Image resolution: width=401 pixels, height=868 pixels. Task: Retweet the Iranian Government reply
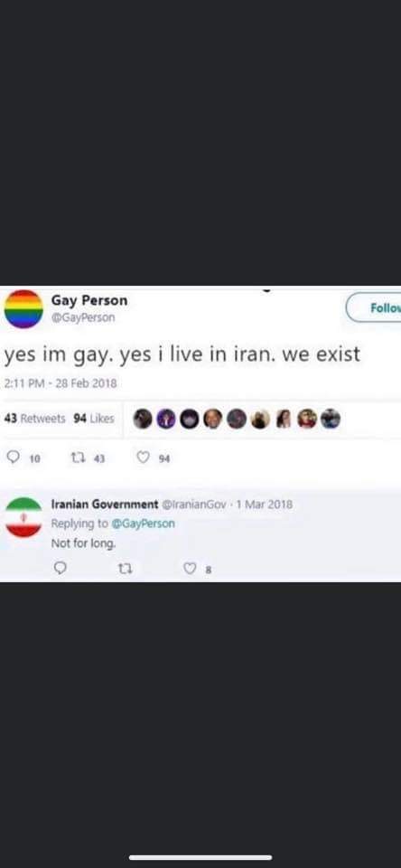point(126,569)
